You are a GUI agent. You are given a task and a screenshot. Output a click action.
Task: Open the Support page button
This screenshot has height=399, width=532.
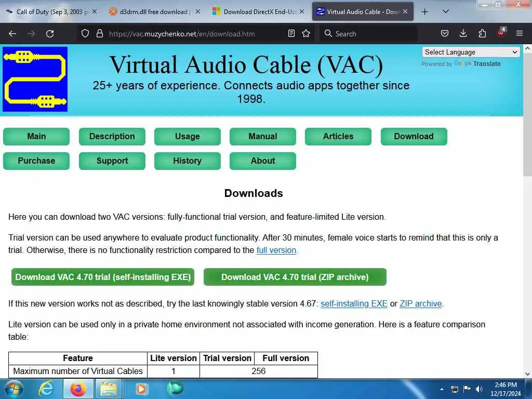pyautogui.click(x=112, y=161)
